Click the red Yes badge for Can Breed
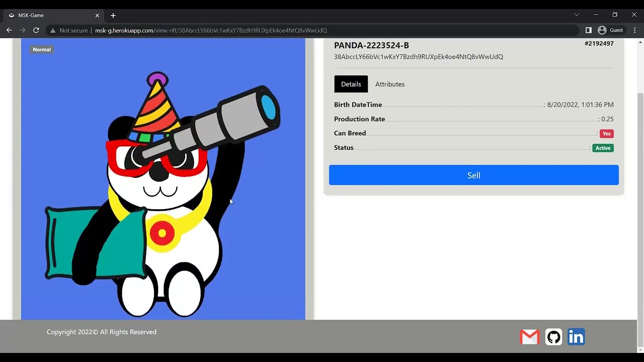The image size is (644, 362). (x=607, y=134)
